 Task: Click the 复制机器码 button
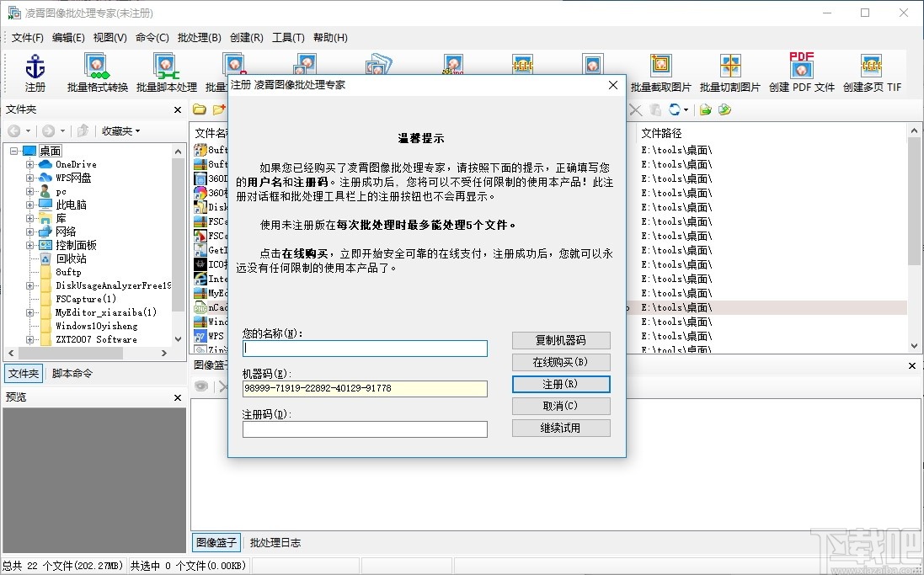(561, 340)
